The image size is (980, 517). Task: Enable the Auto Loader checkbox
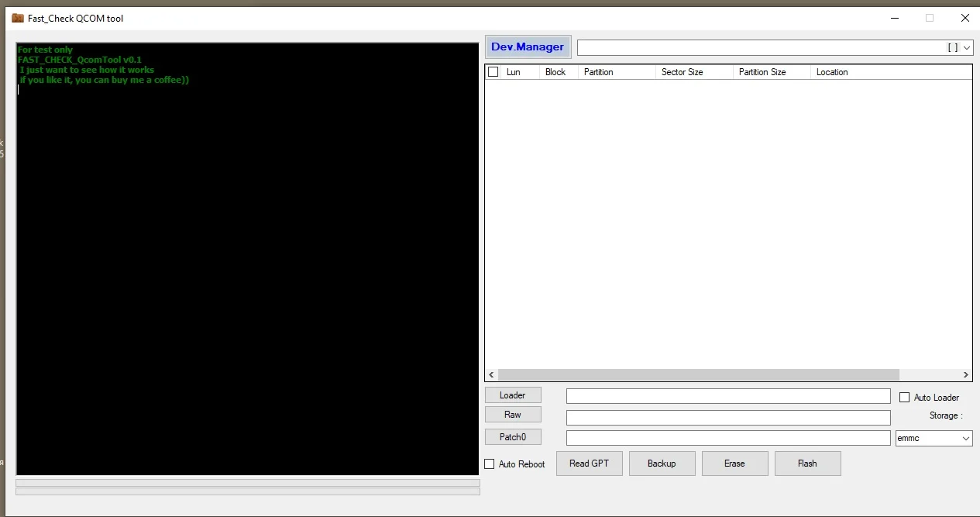click(904, 398)
